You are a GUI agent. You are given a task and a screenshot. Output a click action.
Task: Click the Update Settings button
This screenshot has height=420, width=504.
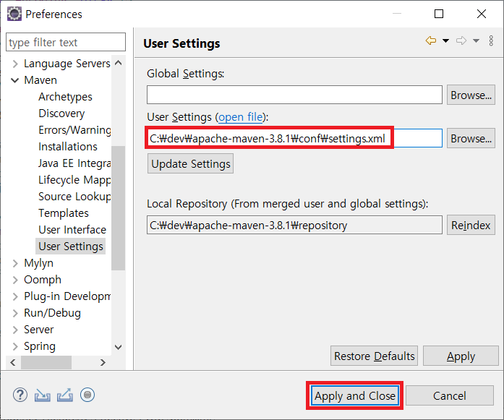point(191,163)
